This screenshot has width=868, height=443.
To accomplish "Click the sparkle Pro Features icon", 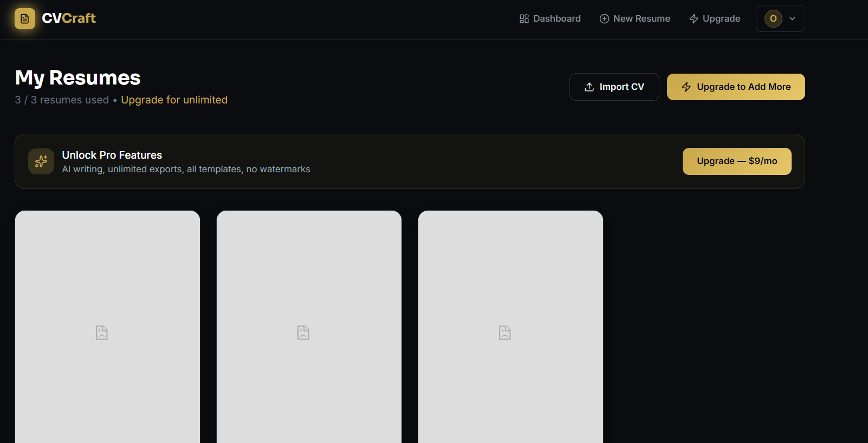I will 41,161.
